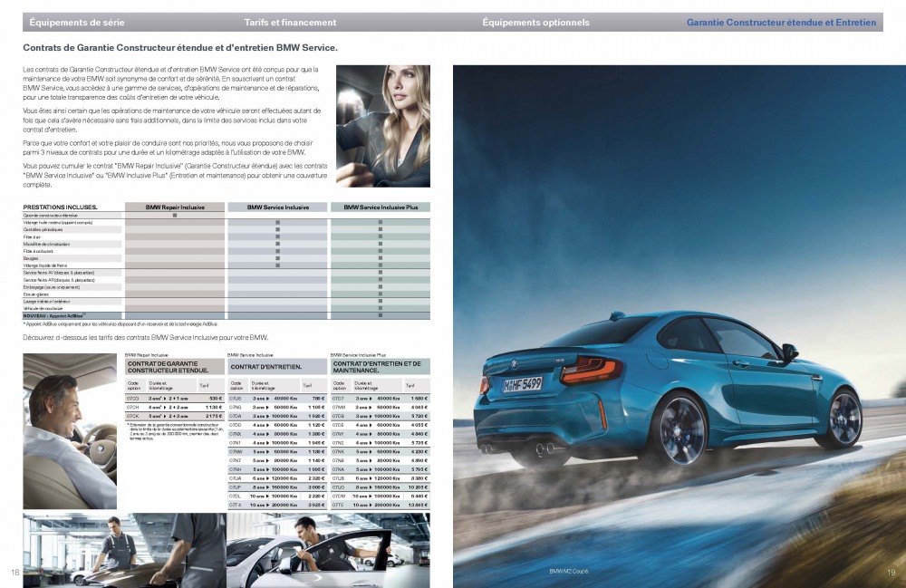The height and width of the screenshot is (588, 906).
Task: Click page number 18
Action: click(x=15, y=573)
